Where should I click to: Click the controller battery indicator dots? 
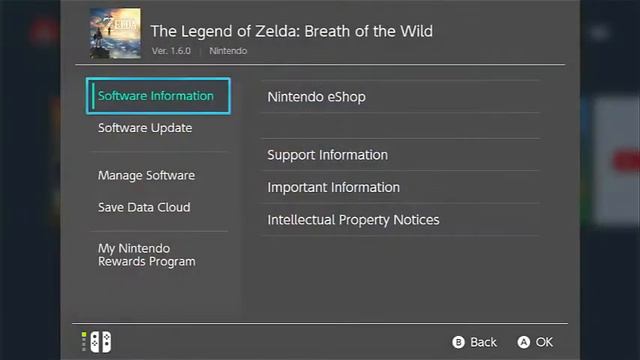click(84, 342)
